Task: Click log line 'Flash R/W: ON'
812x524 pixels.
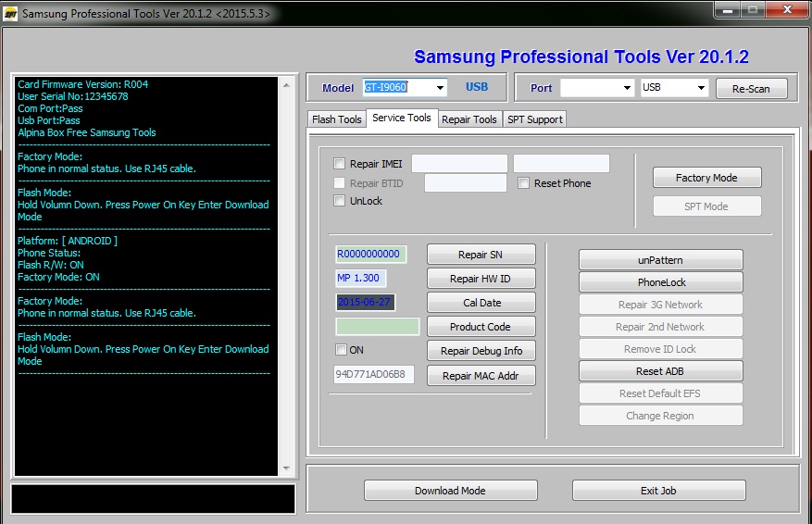Action: tap(51, 265)
